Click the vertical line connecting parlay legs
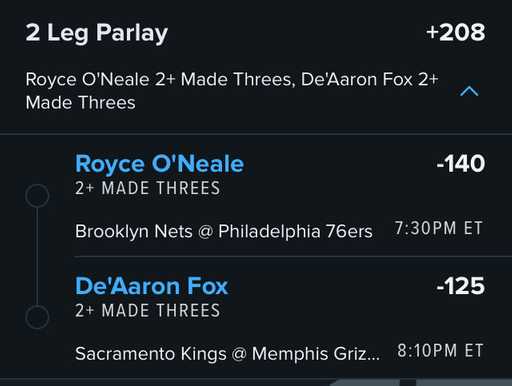This screenshot has width=512, height=386. [37, 256]
